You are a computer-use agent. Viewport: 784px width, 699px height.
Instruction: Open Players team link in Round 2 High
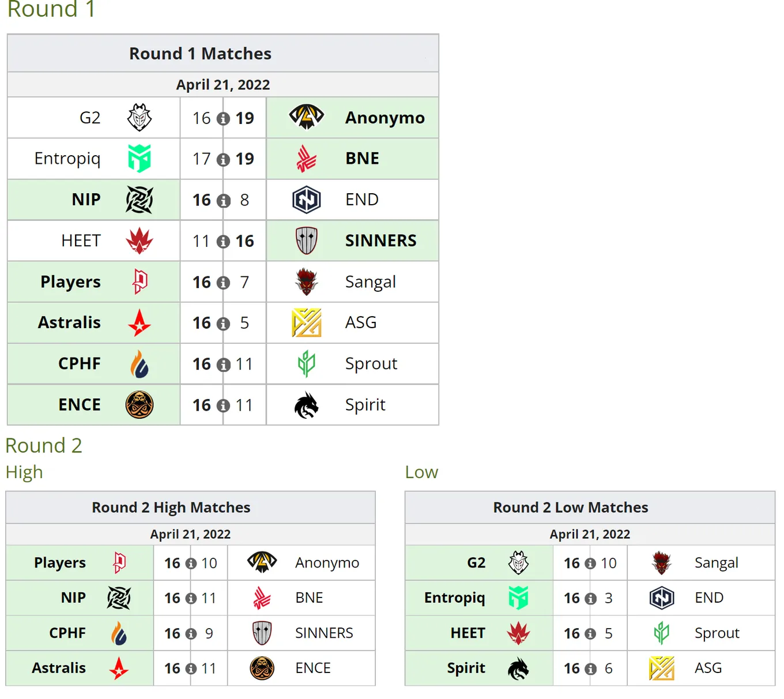[60, 563]
